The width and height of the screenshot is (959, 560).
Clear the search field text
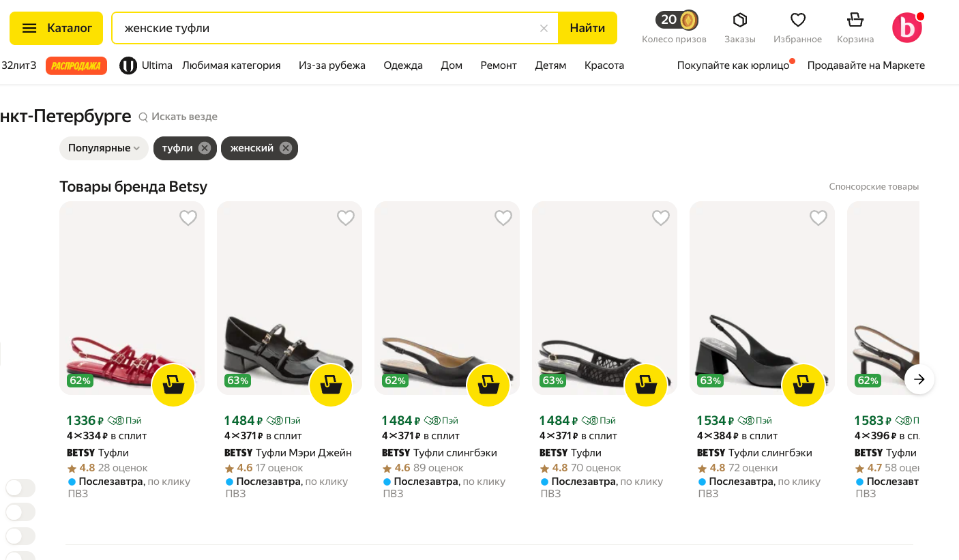[544, 29]
